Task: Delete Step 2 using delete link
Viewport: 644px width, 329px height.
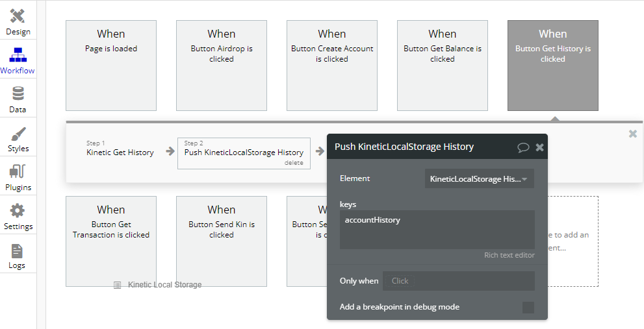Action: [x=294, y=163]
